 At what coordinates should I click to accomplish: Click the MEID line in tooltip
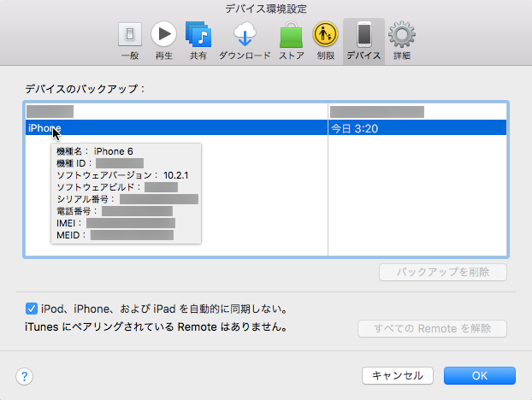pyautogui.click(x=115, y=235)
